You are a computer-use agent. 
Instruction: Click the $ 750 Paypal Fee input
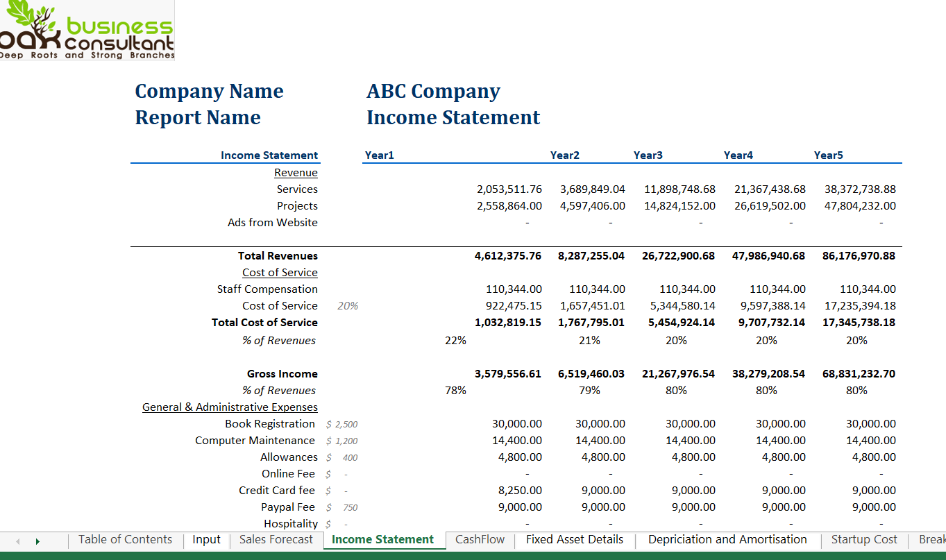(x=342, y=507)
